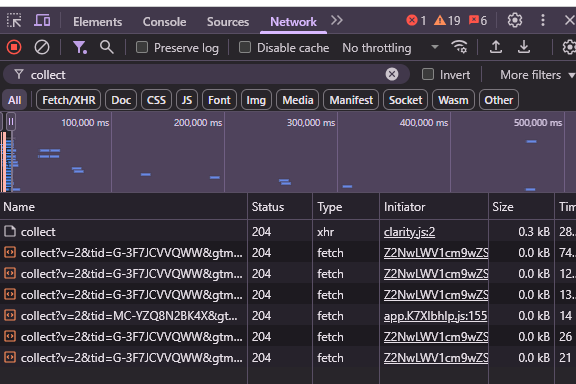Select the All request type filter
The width and height of the screenshot is (576, 384).
15,100
